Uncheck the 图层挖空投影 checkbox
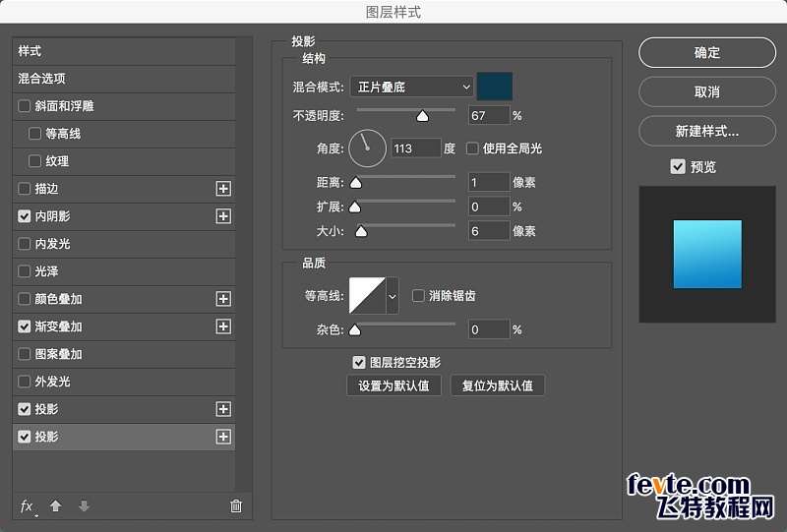Image resolution: width=787 pixels, height=532 pixels. 359,362
